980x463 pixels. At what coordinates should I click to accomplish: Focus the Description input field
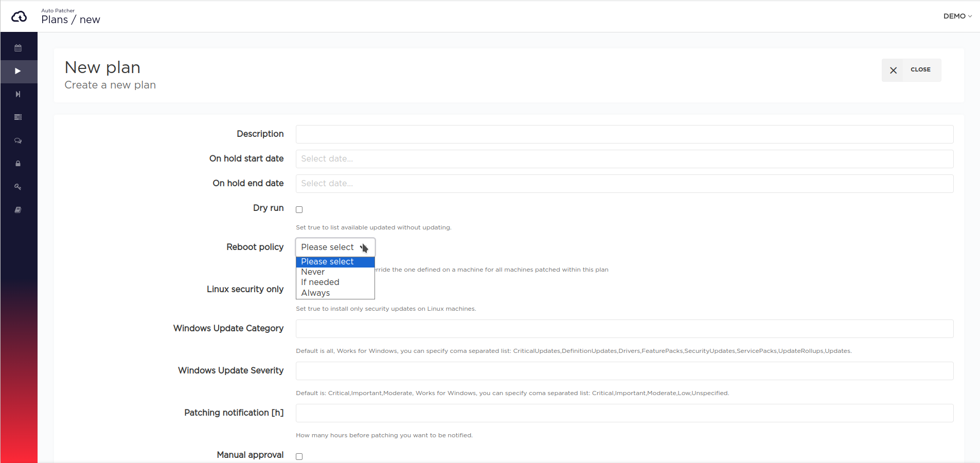[625, 134]
